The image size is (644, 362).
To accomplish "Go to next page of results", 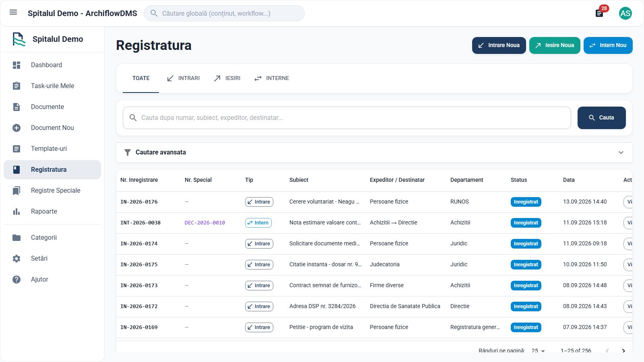I will [623, 351].
